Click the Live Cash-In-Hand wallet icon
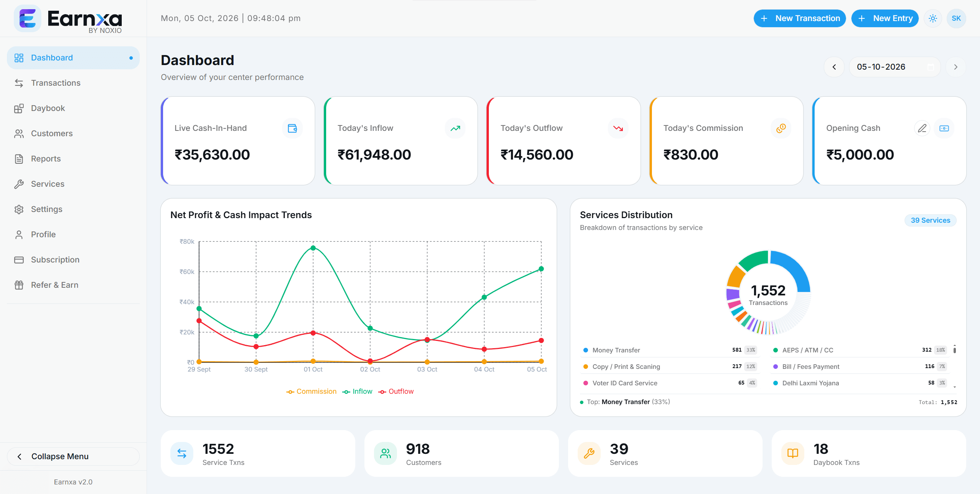 click(292, 128)
